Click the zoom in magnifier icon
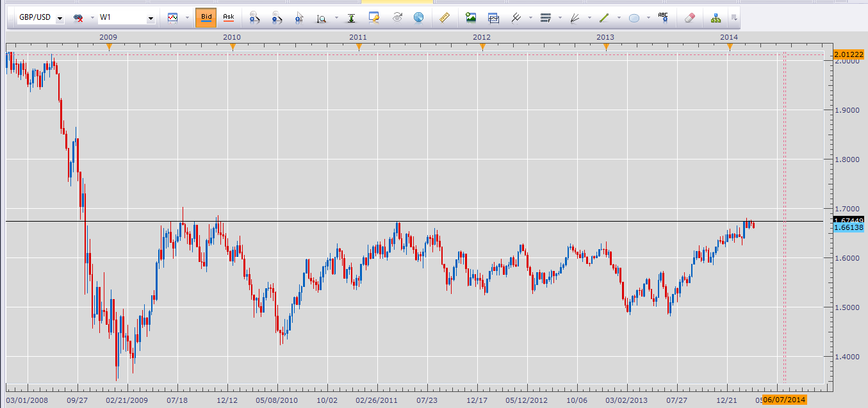The image size is (868, 408). 254,18
